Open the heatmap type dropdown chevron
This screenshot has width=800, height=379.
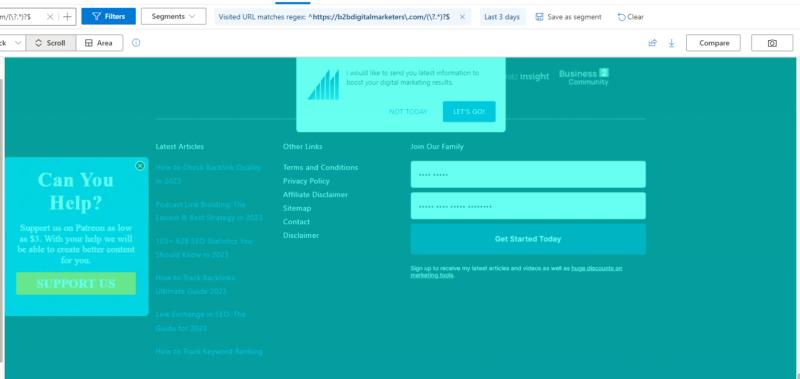pyautogui.click(x=18, y=43)
